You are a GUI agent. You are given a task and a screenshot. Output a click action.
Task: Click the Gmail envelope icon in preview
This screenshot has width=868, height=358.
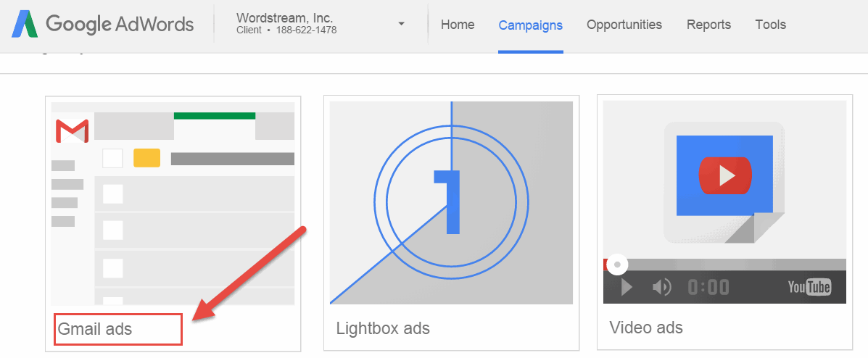click(x=72, y=131)
